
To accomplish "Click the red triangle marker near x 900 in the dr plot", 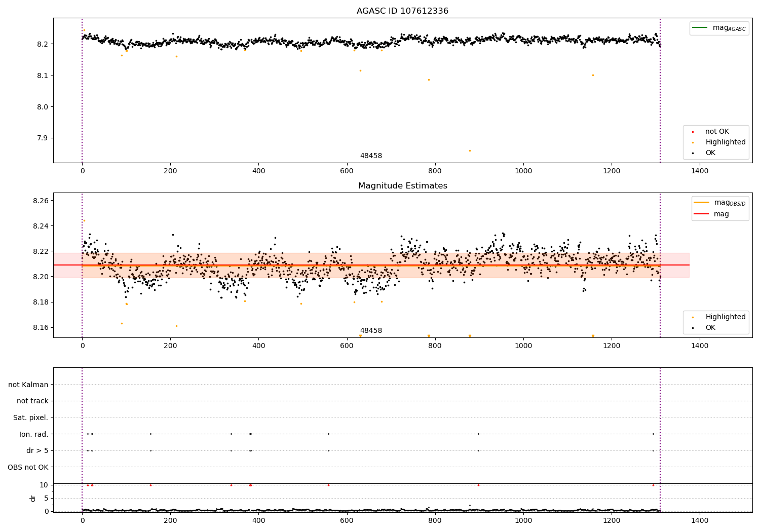I will tap(478, 485).
